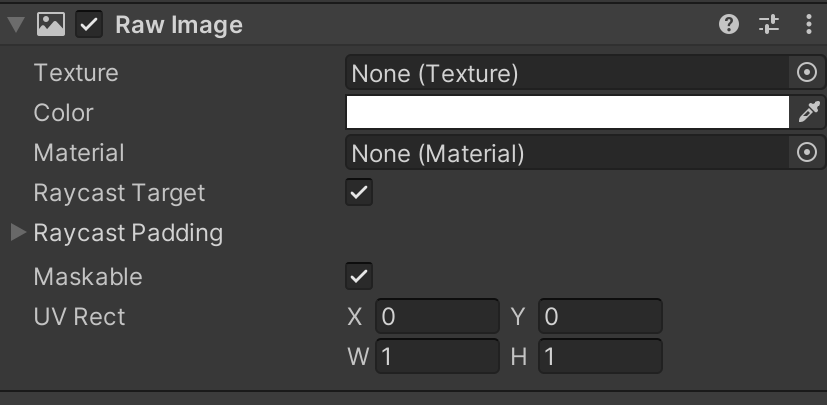Open the white Color swatch picker
This screenshot has height=405, width=827.
pos(567,113)
